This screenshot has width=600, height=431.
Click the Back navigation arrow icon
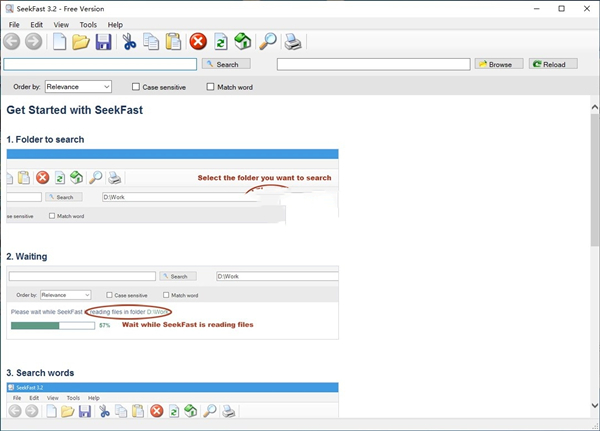coord(12,41)
